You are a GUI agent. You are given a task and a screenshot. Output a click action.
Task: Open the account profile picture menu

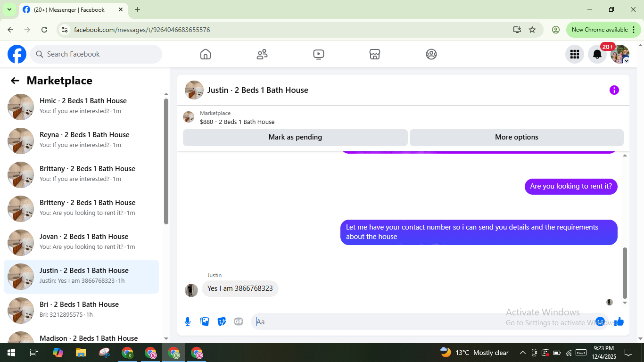[x=620, y=54]
